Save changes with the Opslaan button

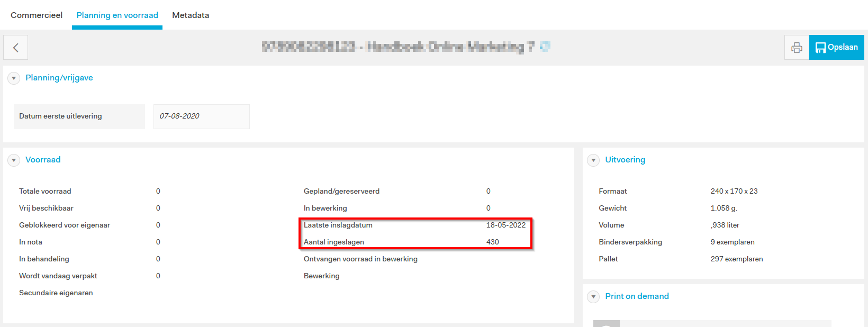(836, 48)
